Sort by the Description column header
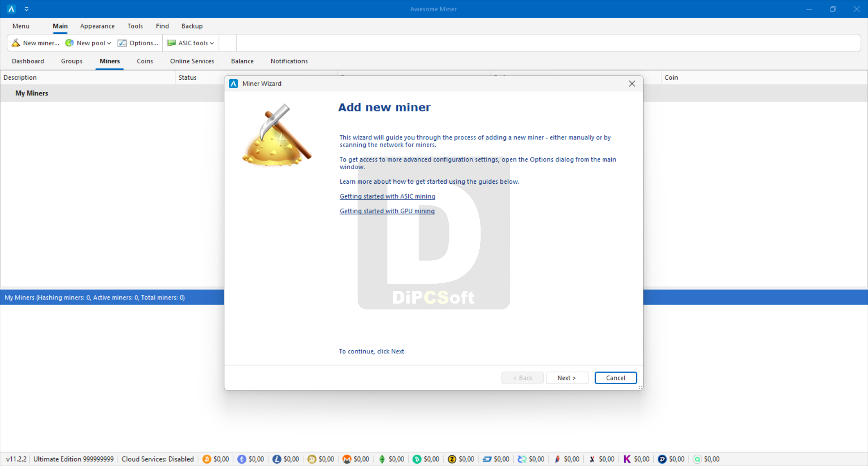 pyautogui.click(x=88, y=78)
